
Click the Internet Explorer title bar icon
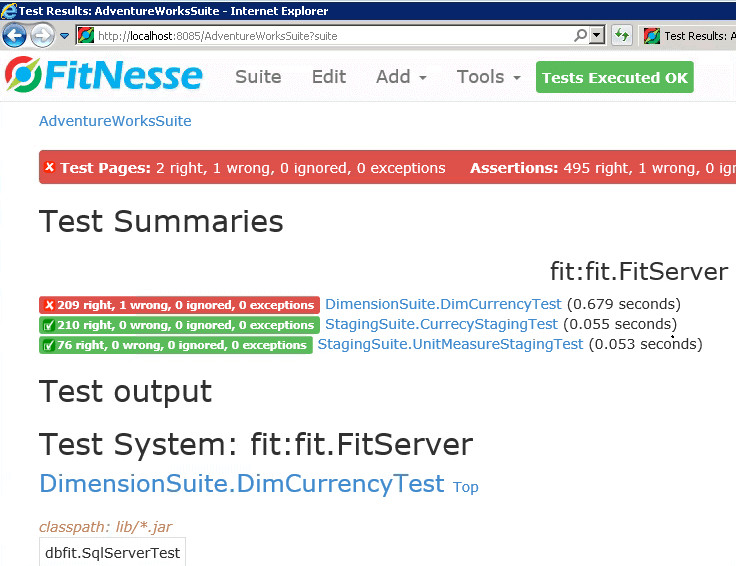click(x=8, y=10)
